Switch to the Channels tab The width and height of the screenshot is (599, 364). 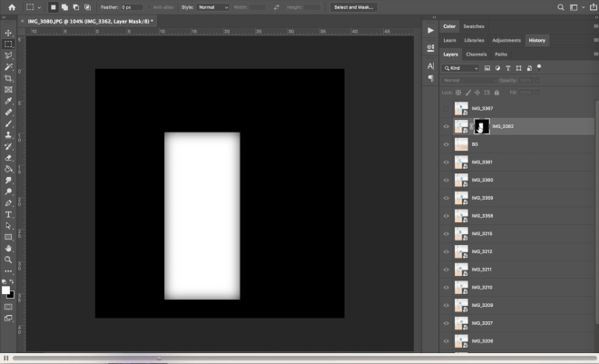coord(476,54)
